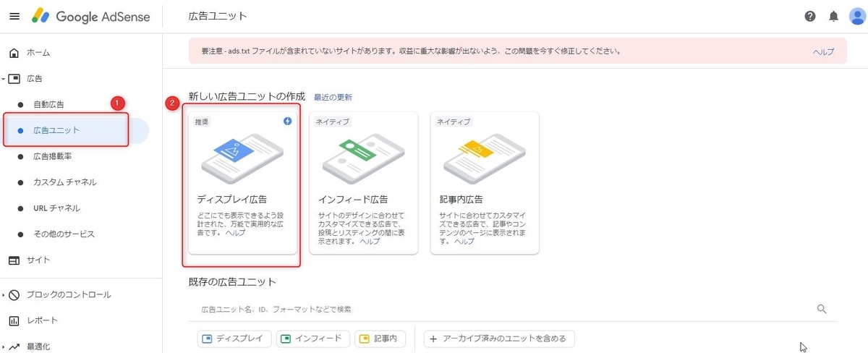Open 広告掲載率 in the sidebar
868x353 pixels.
[x=53, y=156]
